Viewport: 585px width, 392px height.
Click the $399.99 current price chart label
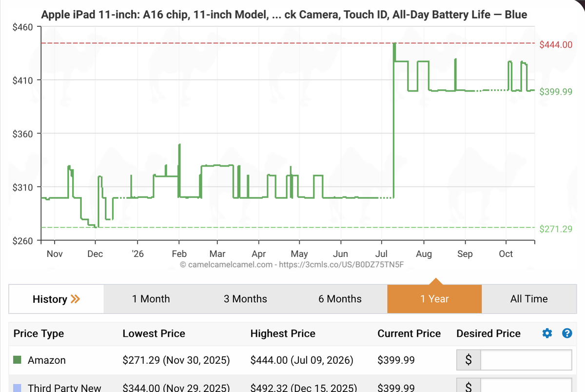556,92
